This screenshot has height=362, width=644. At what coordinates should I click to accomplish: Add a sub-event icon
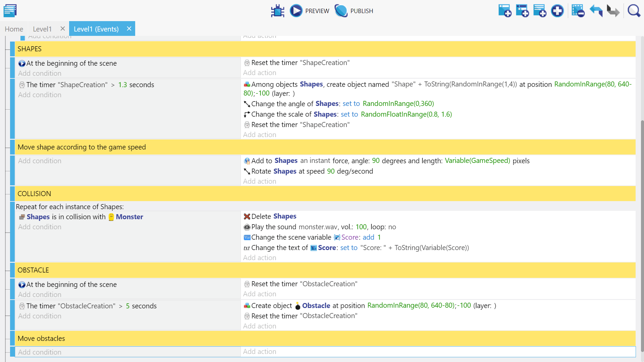[522, 11]
